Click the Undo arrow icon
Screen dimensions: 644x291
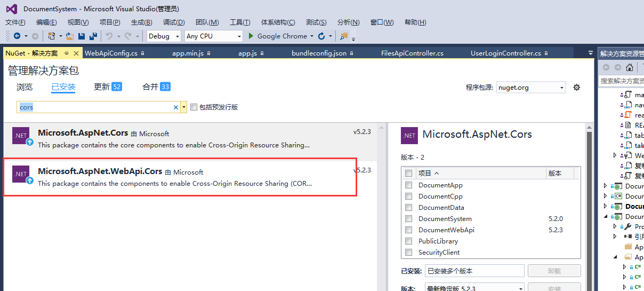click(x=109, y=36)
